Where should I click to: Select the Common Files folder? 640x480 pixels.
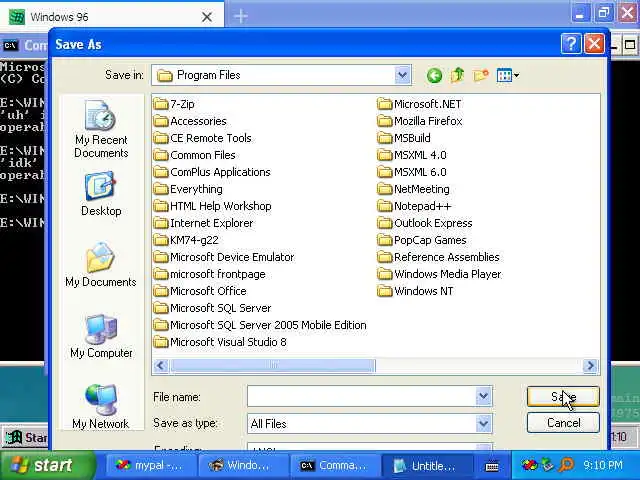click(x=195, y=155)
